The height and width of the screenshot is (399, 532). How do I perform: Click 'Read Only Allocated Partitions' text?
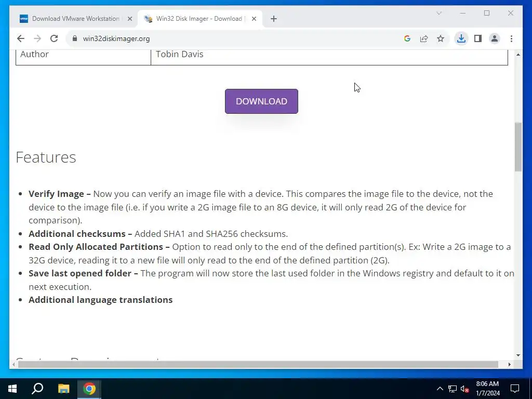point(96,247)
